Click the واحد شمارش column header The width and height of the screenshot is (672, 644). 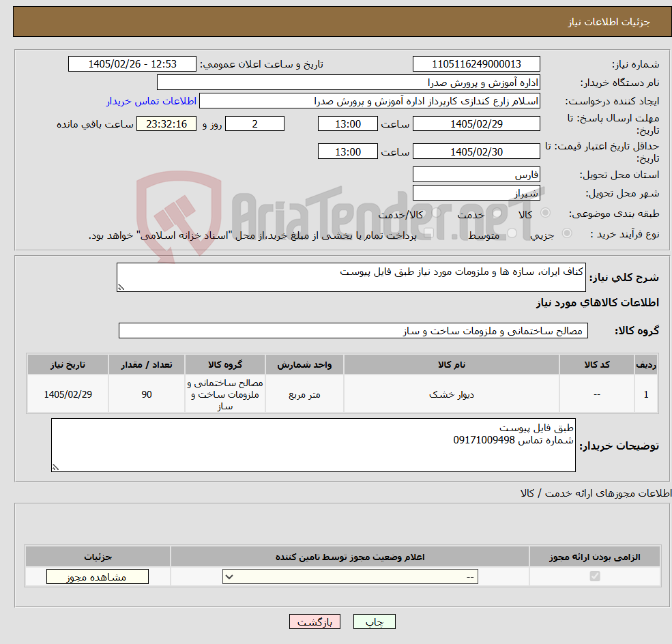(304, 364)
